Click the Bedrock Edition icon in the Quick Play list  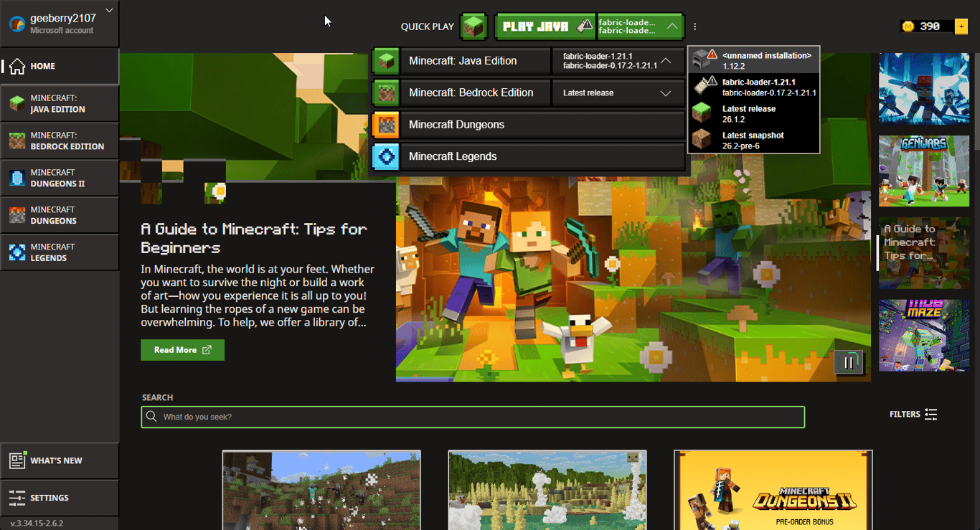386,93
